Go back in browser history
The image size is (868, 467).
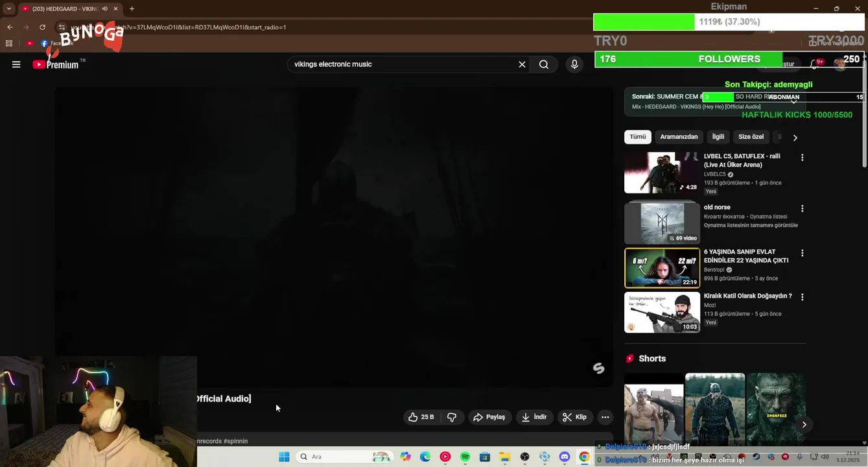tap(10, 27)
